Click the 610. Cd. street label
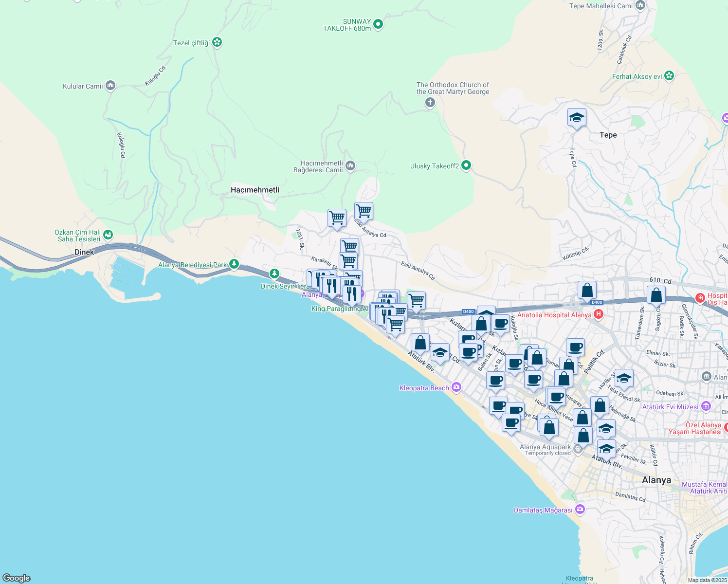 pyautogui.click(x=661, y=281)
